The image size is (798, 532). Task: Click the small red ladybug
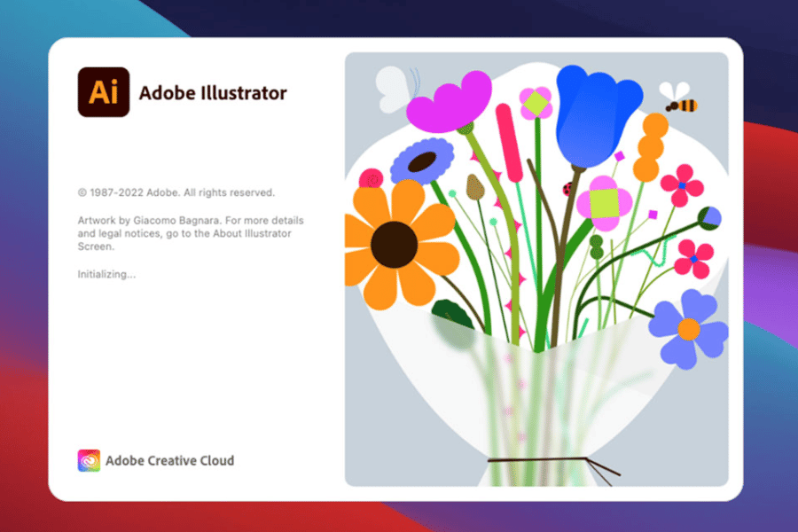tap(568, 188)
